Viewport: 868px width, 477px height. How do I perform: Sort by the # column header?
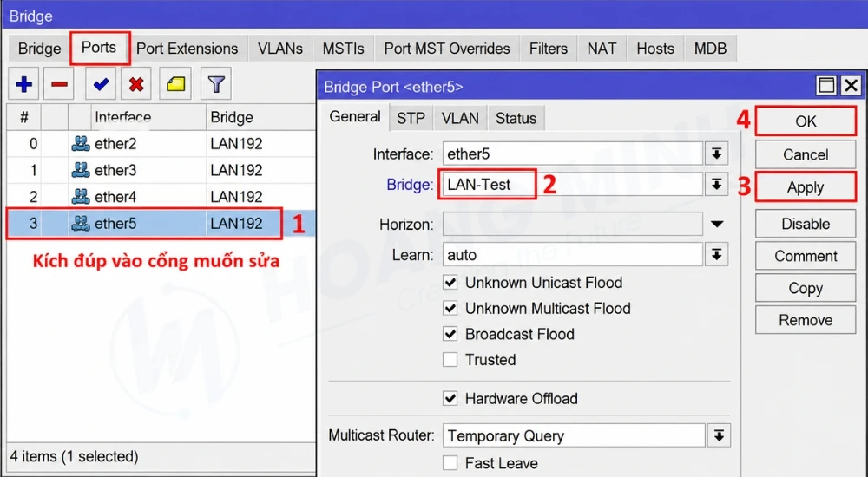pyautogui.click(x=23, y=117)
